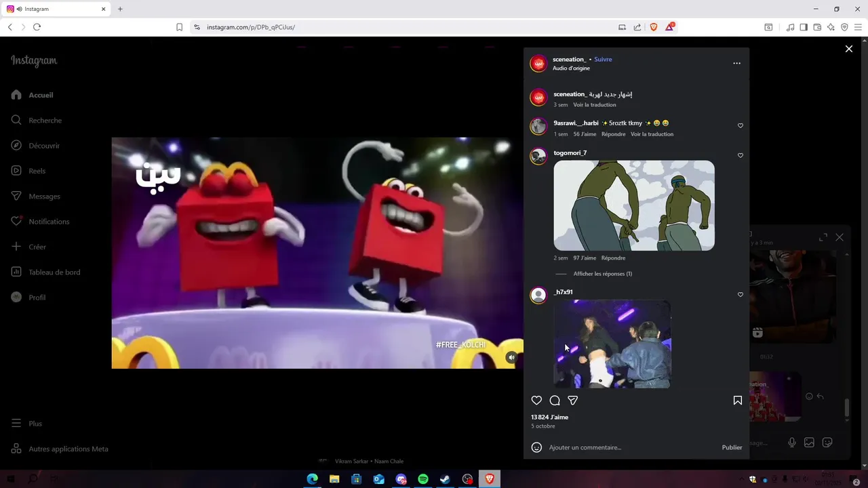Viewport: 868px width, 488px height.
Task: Open the Brave VPN shield icon
Action: click(x=844, y=27)
